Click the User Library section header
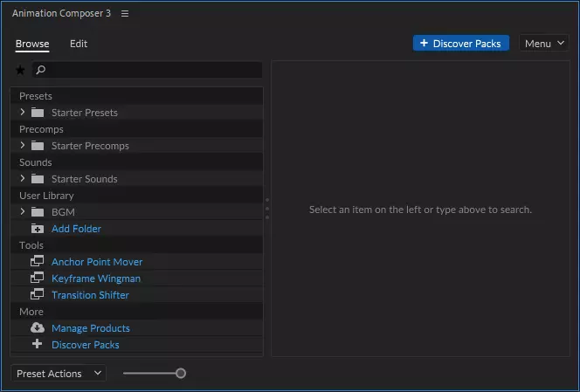 tap(137, 196)
